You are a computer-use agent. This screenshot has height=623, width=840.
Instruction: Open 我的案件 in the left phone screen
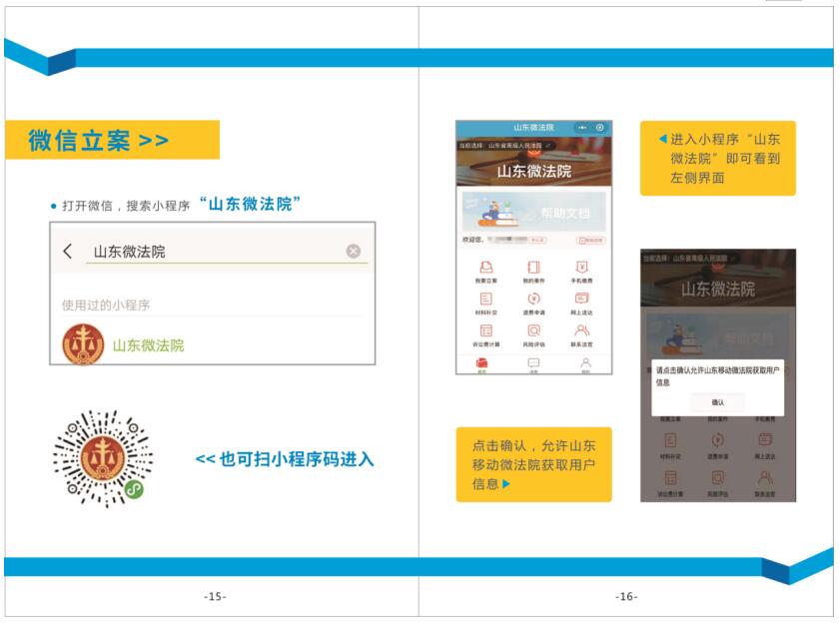tap(533, 269)
